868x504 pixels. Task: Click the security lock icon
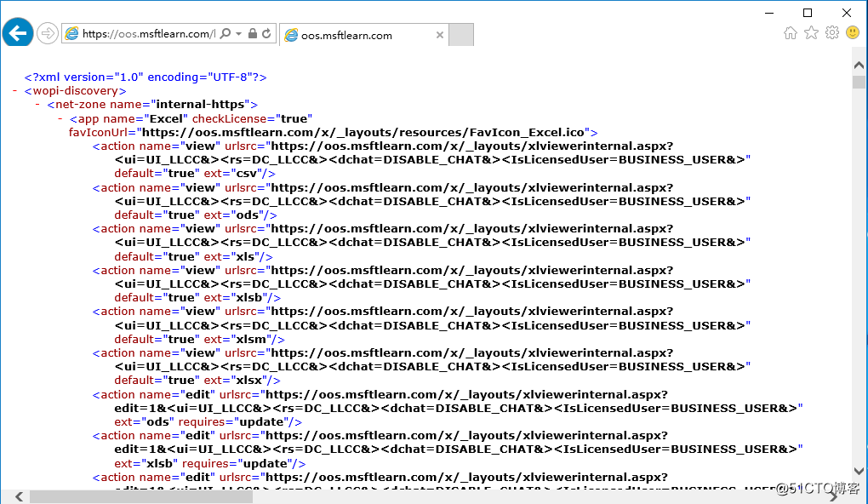click(253, 33)
